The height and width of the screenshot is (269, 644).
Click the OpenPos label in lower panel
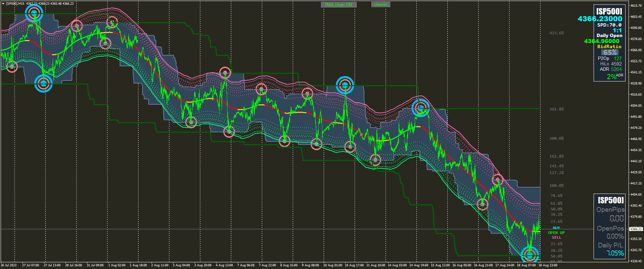[610, 229]
